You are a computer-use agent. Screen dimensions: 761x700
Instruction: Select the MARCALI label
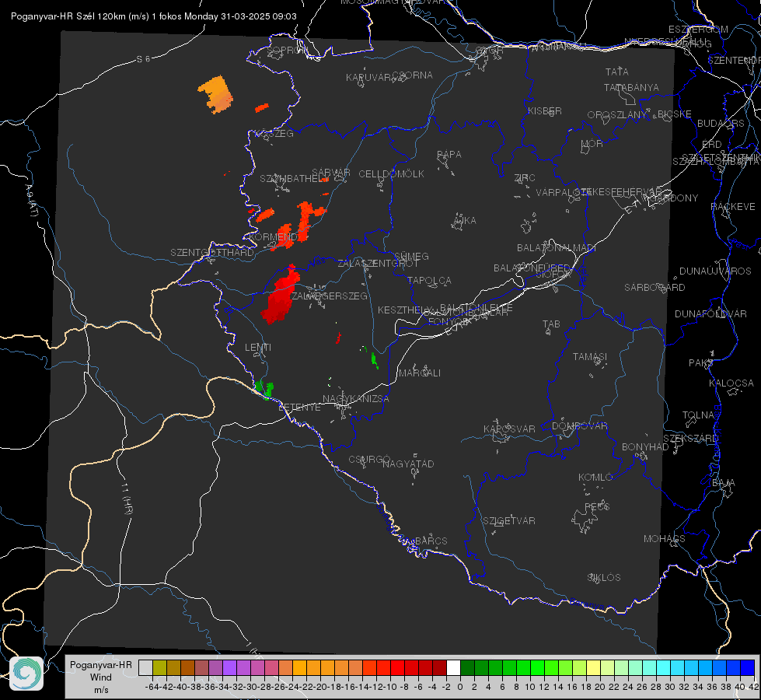coord(419,373)
